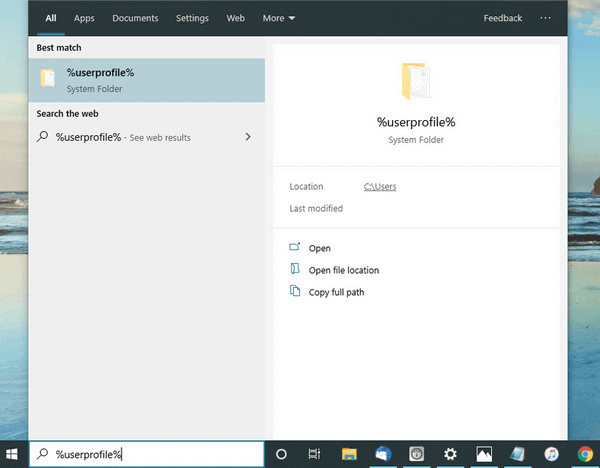600x468 pixels.
Task: Open Task View from the taskbar
Action: point(314,454)
